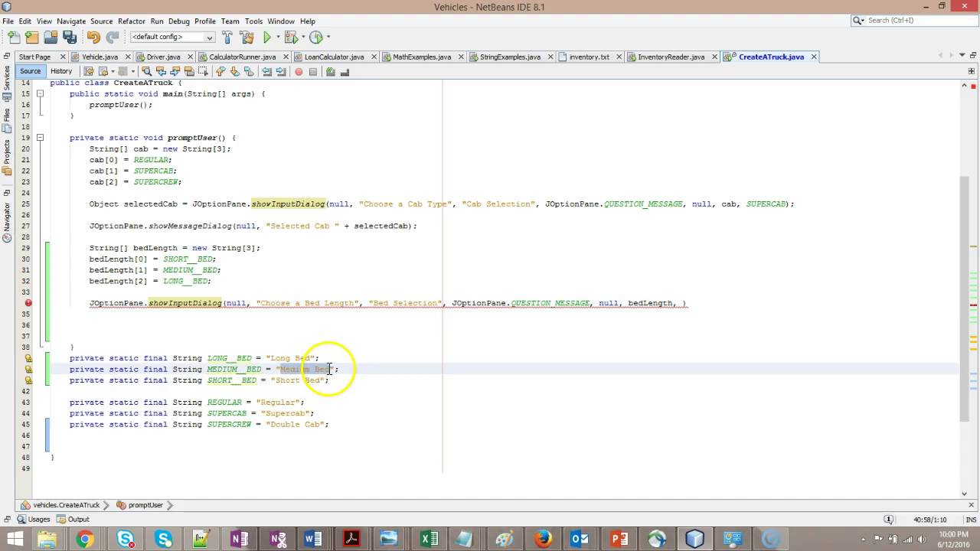Open Firefox from the taskbar
The width and height of the screenshot is (980, 551).
click(544, 539)
